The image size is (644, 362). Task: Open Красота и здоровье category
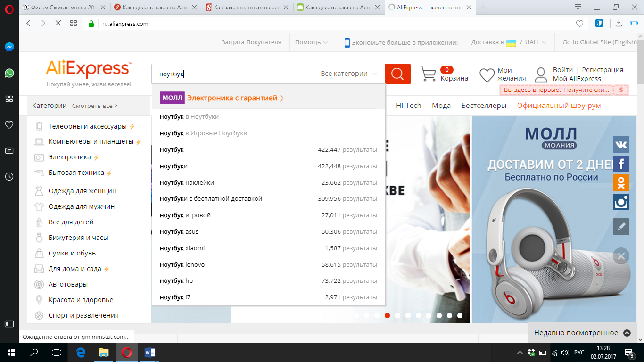click(x=81, y=300)
